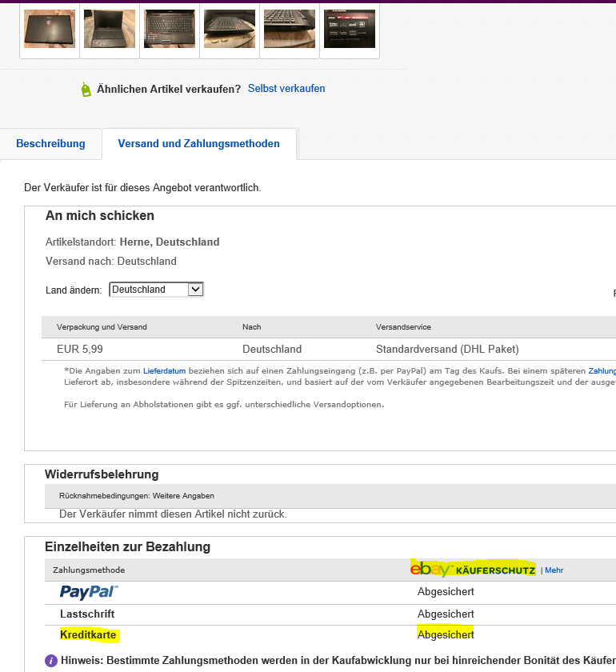The width and height of the screenshot is (616, 672).
Task: Click the Standardversand (DHL Paket) service text
Action: pyautogui.click(x=447, y=349)
